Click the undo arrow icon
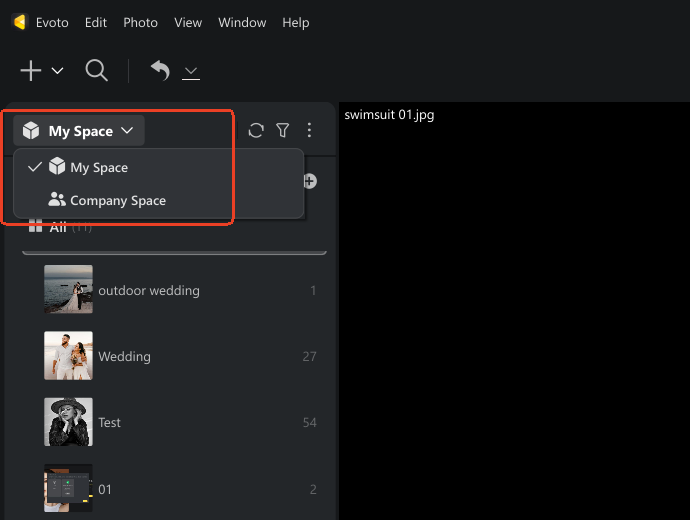690x520 pixels. [160, 70]
